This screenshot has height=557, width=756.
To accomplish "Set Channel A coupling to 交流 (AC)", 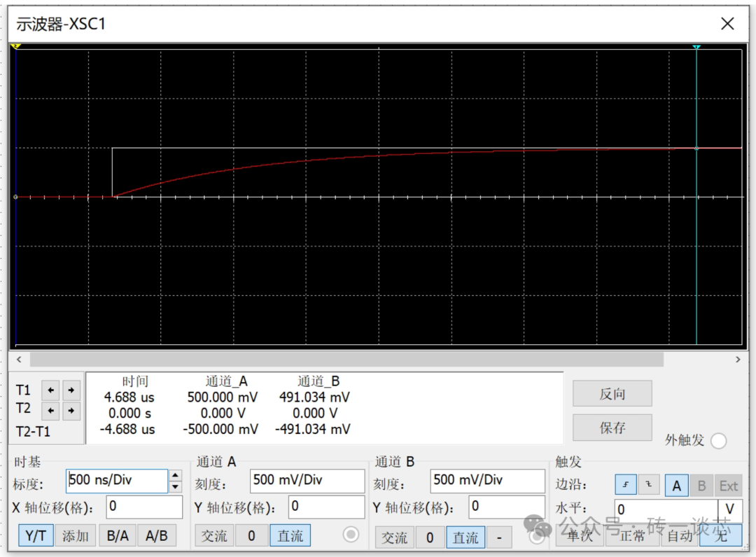I will coord(214,536).
